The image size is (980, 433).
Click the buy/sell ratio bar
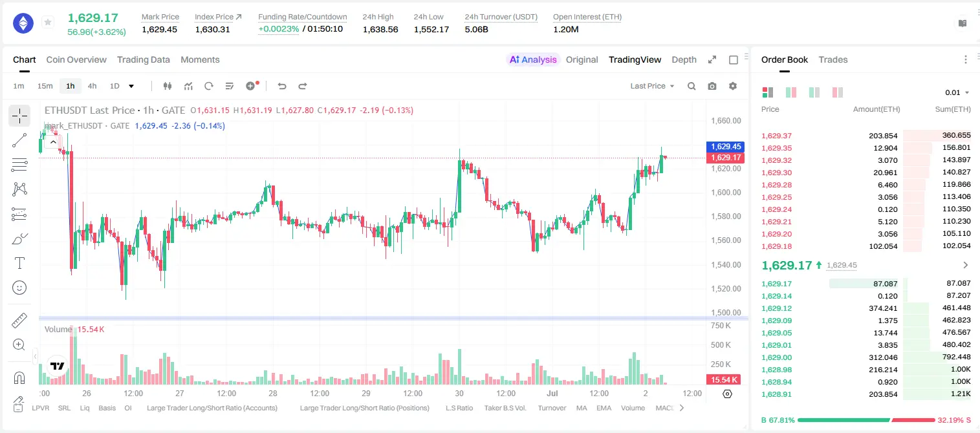[x=866, y=420]
